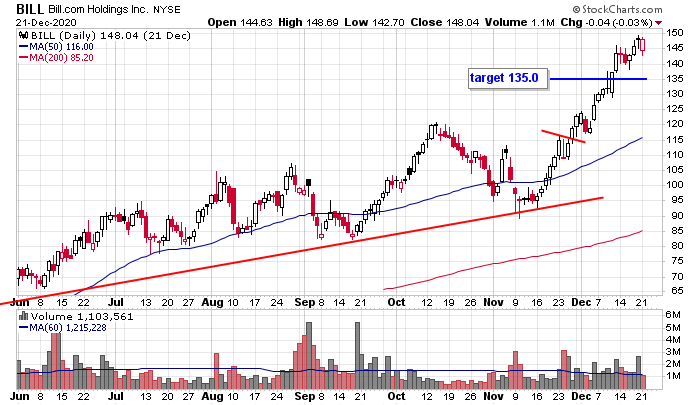Click the 135 price axis label

click(675, 79)
